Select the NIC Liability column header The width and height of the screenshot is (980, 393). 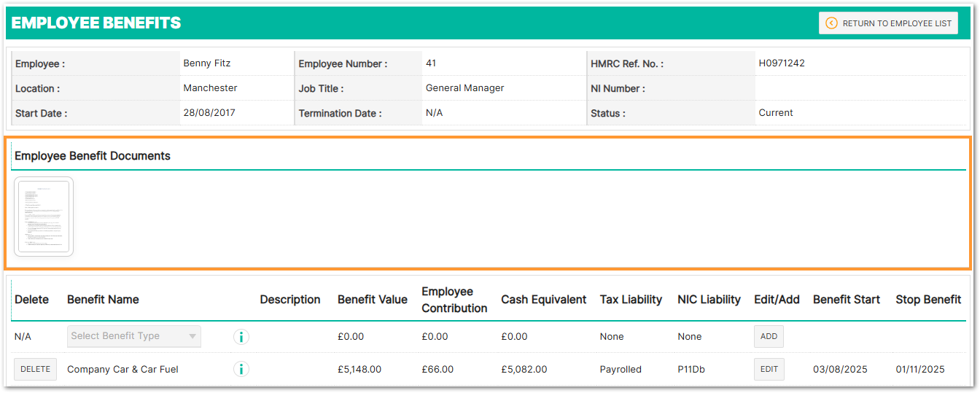point(709,300)
